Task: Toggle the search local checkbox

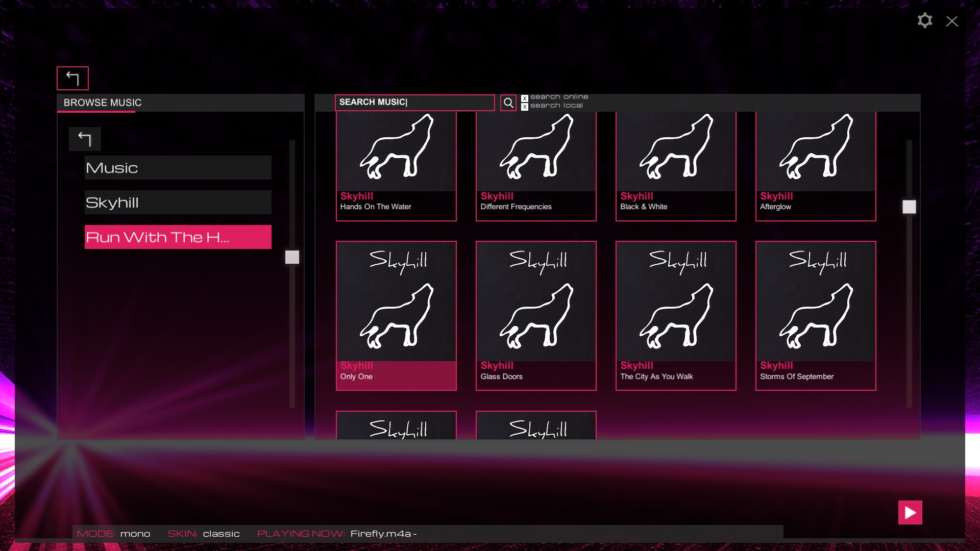Action: point(525,107)
